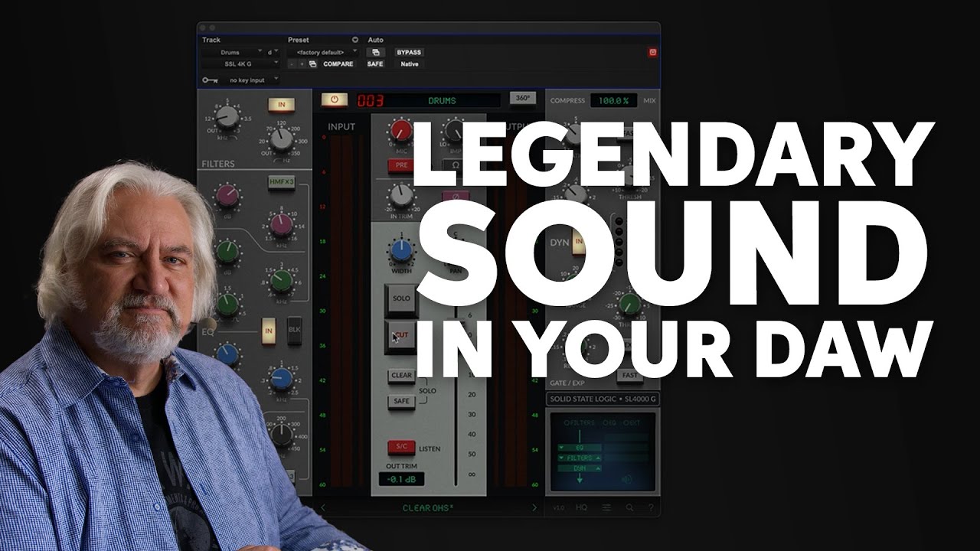The width and height of the screenshot is (980, 551).
Task: Click the red MIC gain knob
Action: click(400, 132)
